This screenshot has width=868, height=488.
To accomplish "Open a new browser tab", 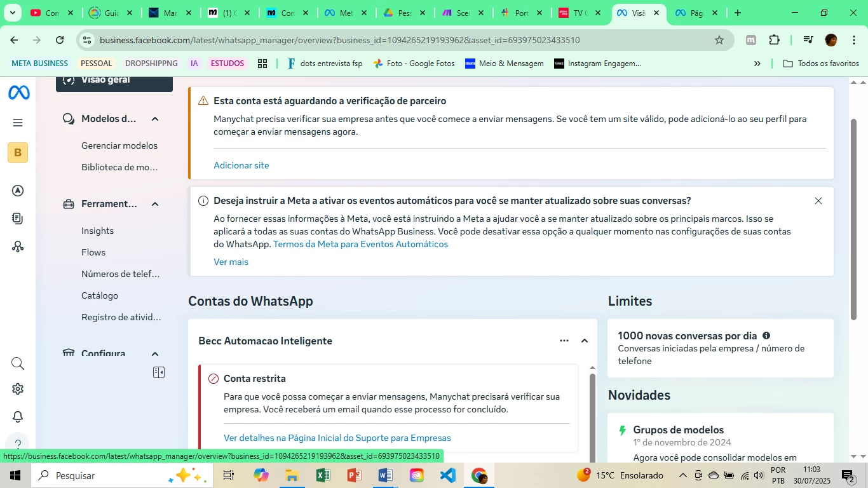I will pyautogui.click(x=738, y=13).
